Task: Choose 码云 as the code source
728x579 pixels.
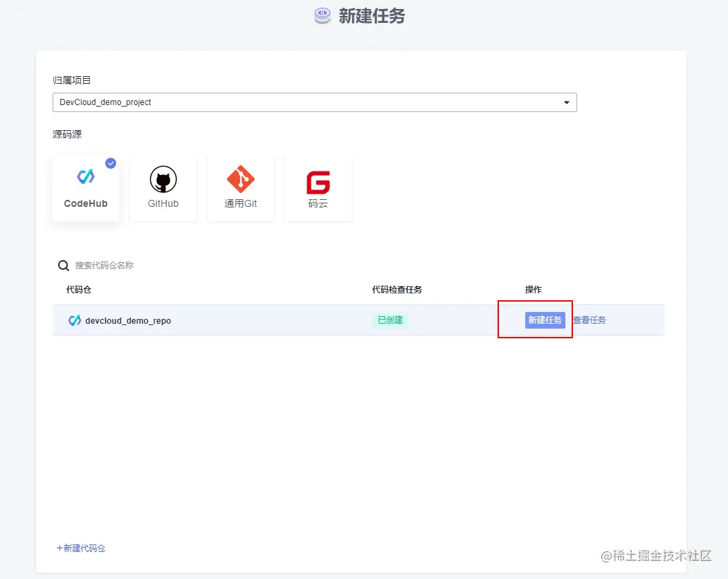Action: point(318,188)
